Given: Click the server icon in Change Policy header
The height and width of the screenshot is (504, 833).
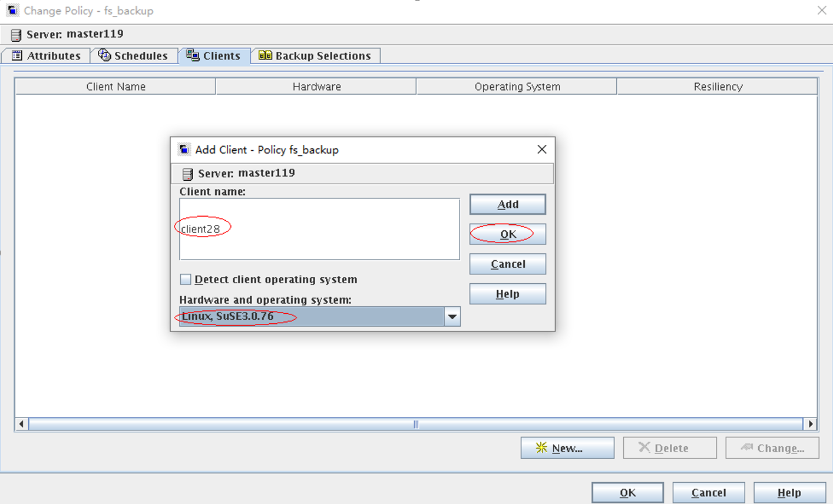Looking at the screenshot, I should click(16, 35).
